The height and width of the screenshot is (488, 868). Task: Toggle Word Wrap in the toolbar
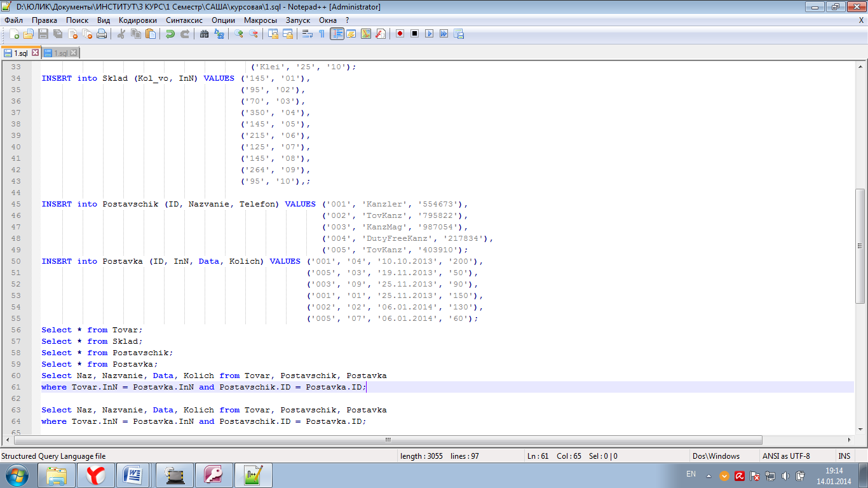pyautogui.click(x=307, y=34)
